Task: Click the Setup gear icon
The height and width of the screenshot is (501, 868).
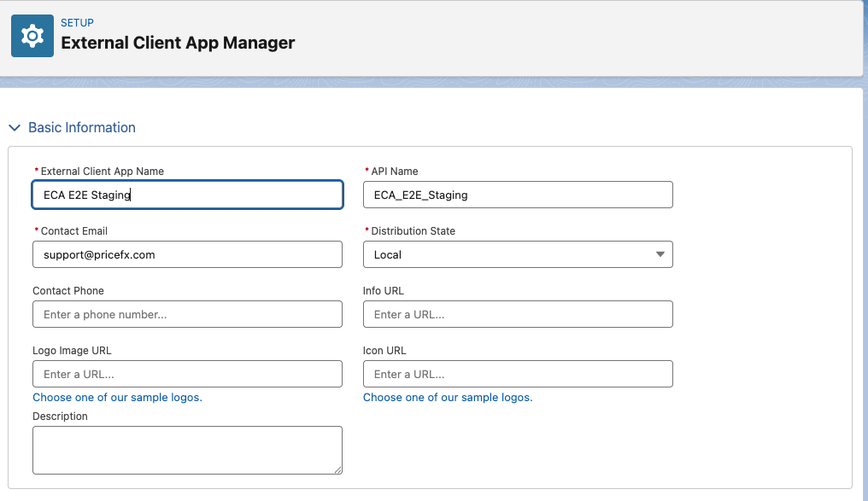Action: click(x=32, y=36)
